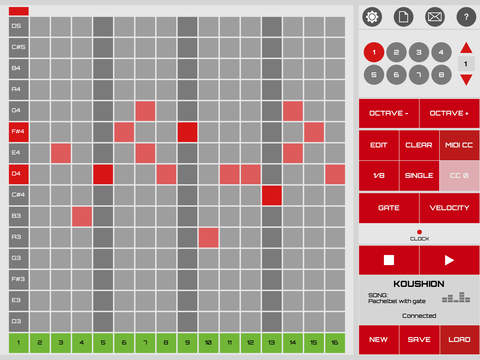Stop playback with the square button
Screen dimensions: 480x360
389,260
